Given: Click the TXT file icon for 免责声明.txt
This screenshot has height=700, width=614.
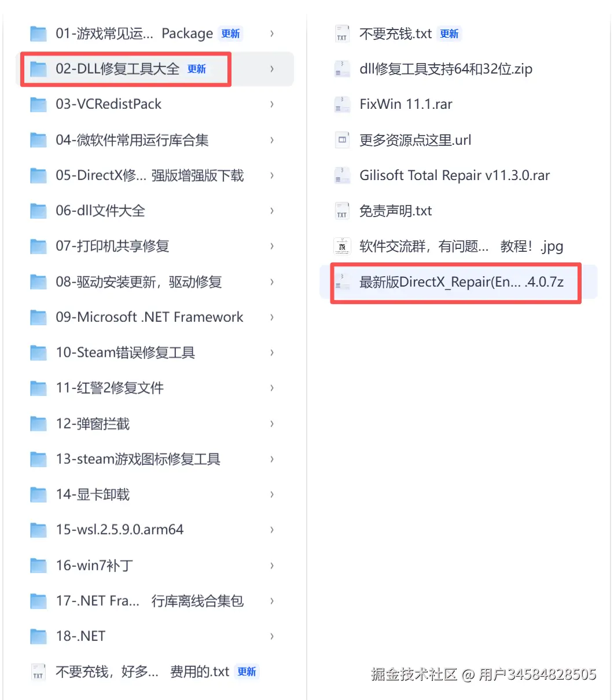Looking at the screenshot, I should click(x=342, y=211).
